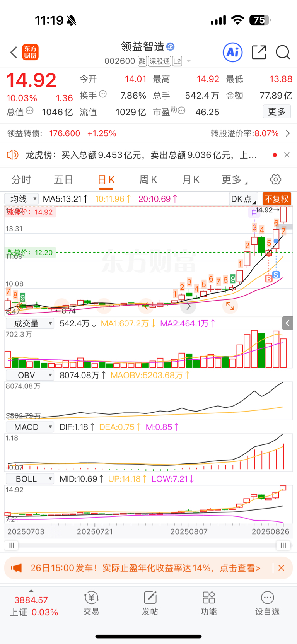Tap the price 14.92 headline
The width and height of the screenshot is (297, 644).
pyautogui.click(x=31, y=80)
